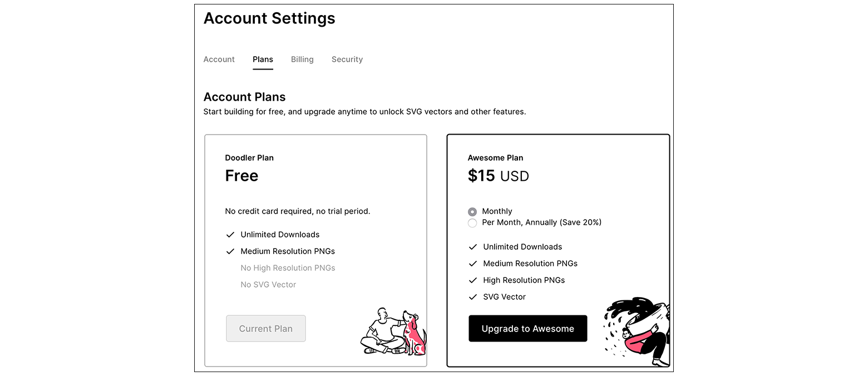This screenshot has width=868, height=376.
Task: Click the paint bucket illustration
Action: click(637, 332)
